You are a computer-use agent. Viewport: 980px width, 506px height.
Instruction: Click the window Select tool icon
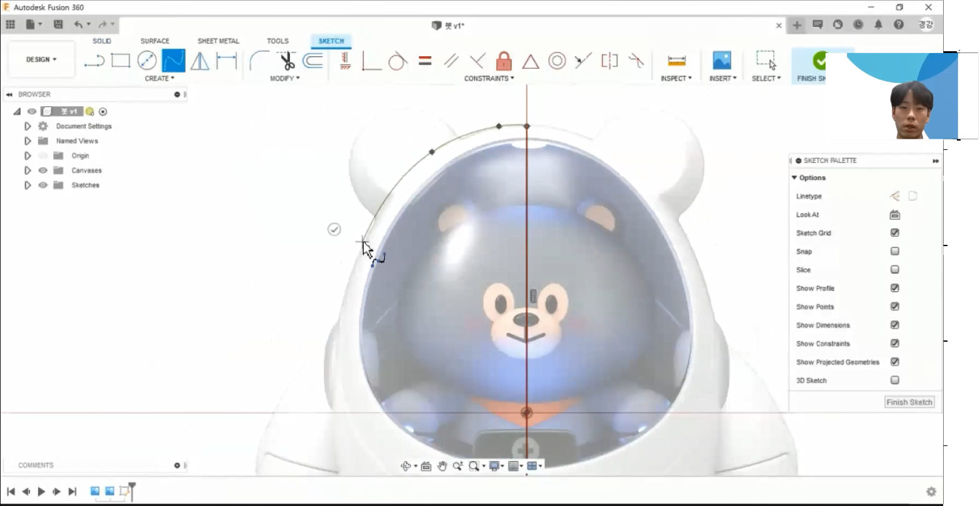click(x=766, y=61)
